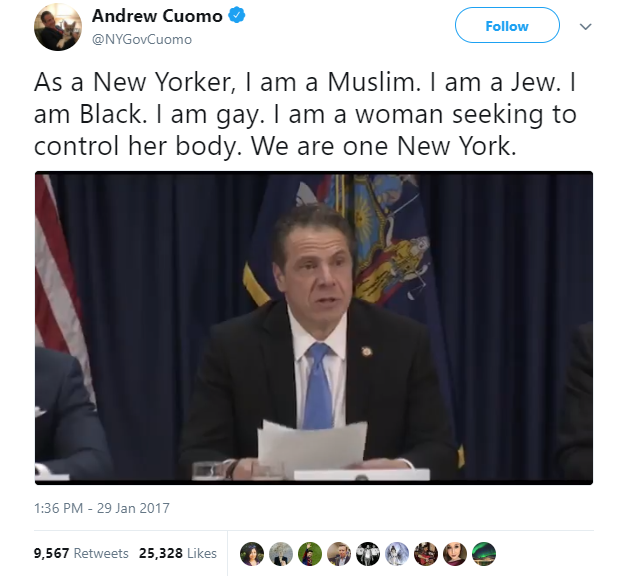The image size is (617, 576).
Task: Open Andrew Cuomo's profile picture
Action: (x=58, y=27)
